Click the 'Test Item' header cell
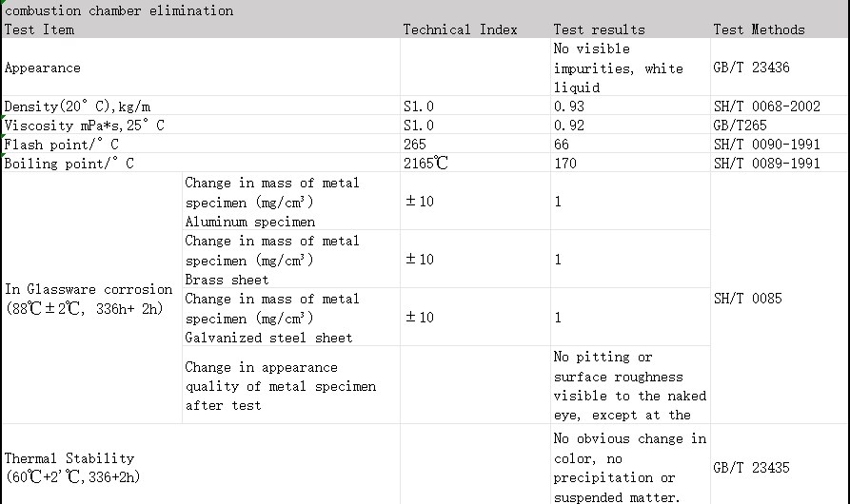This screenshot has height=504, width=850. click(x=40, y=29)
